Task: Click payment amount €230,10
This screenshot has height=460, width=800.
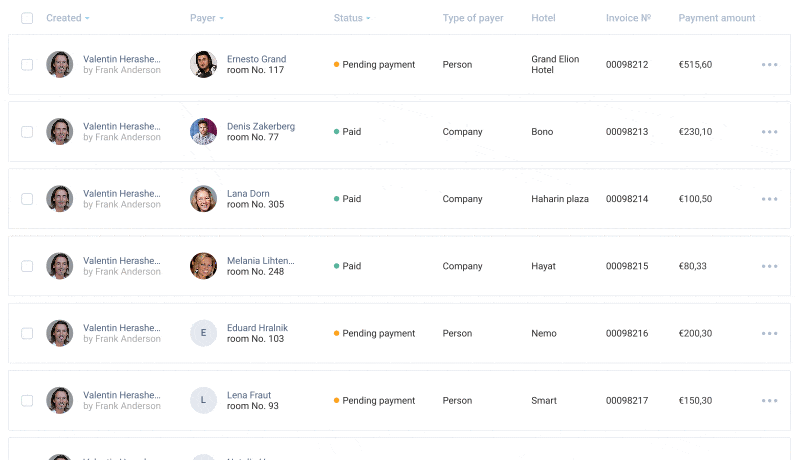Action: (695, 132)
